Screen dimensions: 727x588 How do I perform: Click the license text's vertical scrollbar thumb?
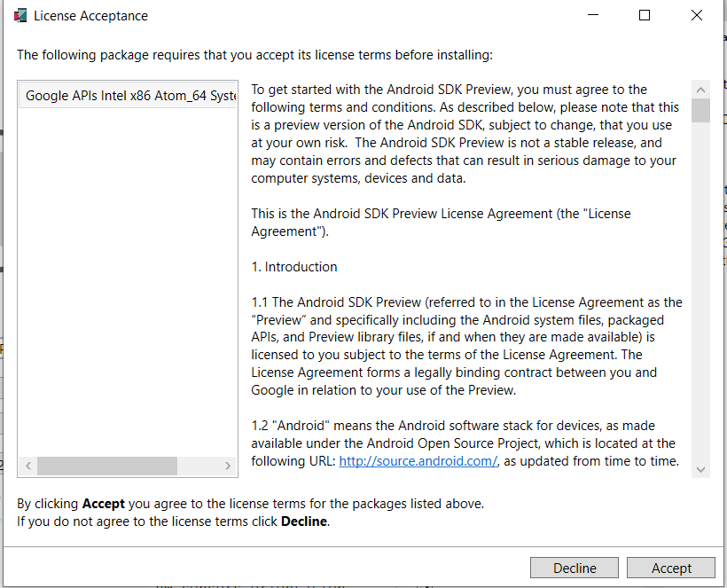[x=701, y=110]
